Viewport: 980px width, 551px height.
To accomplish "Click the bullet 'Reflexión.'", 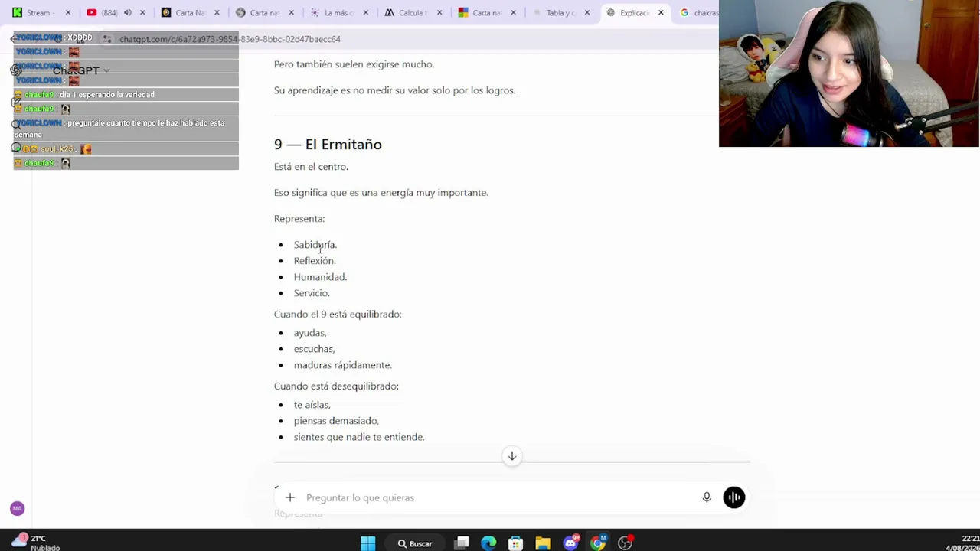I will pyautogui.click(x=315, y=260).
